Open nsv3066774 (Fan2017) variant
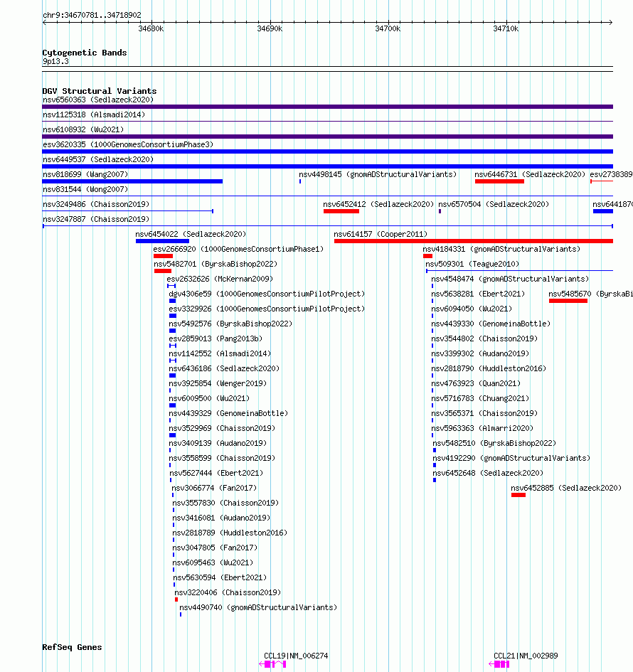Viewport: 633px width, 672px height. tap(214, 488)
